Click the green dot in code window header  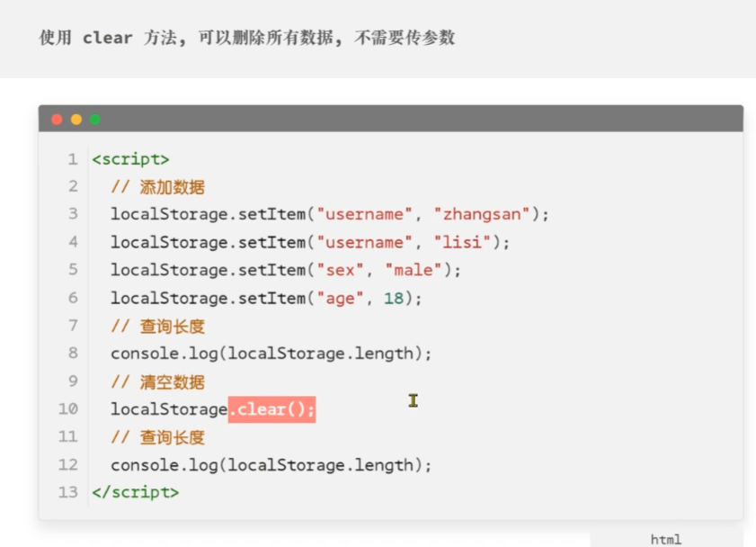[95, 119]
